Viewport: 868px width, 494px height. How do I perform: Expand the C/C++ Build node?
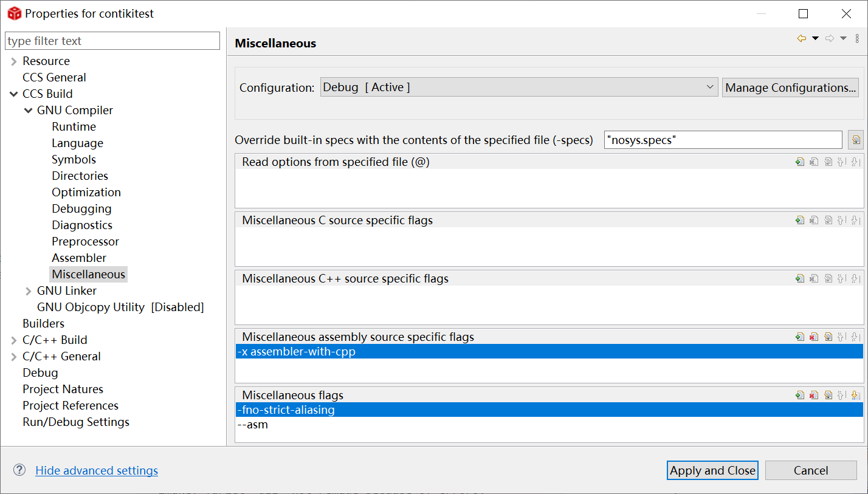coord(13,340)
